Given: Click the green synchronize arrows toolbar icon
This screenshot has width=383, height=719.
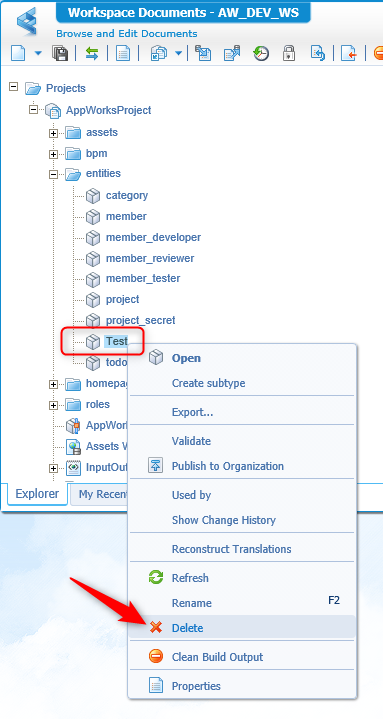Looking at the screenshot, I should (92, 53).
